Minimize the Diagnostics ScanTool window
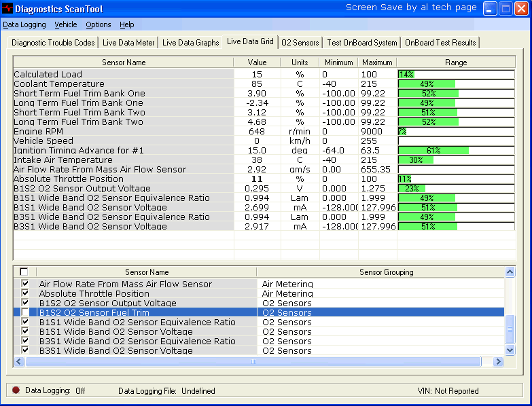The height and width of the screenshot is (406, 532). coord(490,9)
